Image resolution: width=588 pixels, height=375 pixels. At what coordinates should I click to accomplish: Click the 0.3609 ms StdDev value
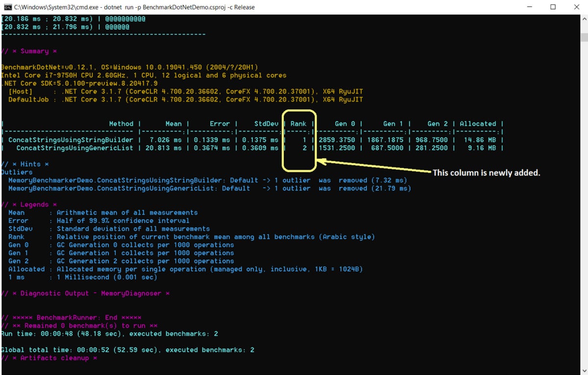coord(260,148)
